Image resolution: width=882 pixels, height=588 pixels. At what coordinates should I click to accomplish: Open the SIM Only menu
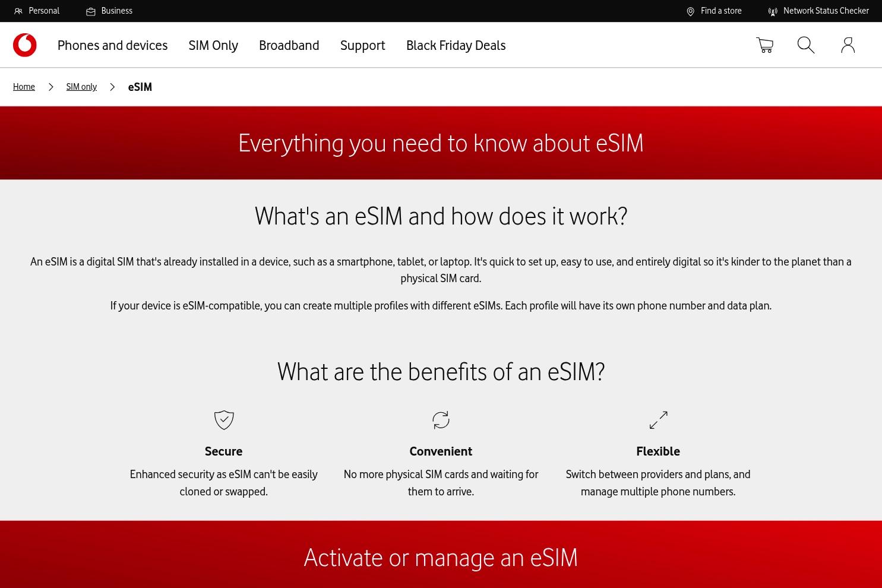[213, 46]
